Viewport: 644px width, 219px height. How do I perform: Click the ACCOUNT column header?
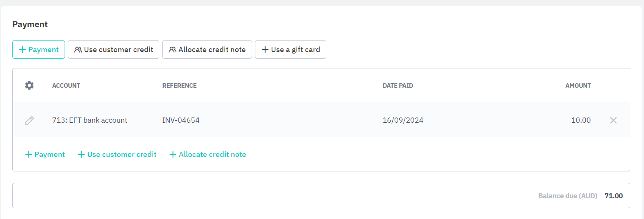point(66,86)
